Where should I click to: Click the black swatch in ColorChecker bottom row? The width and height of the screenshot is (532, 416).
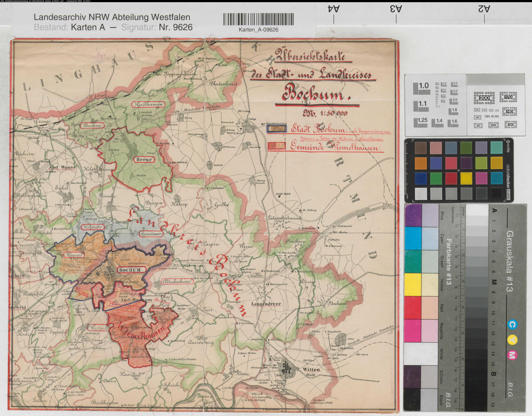[x=497, y=194]
